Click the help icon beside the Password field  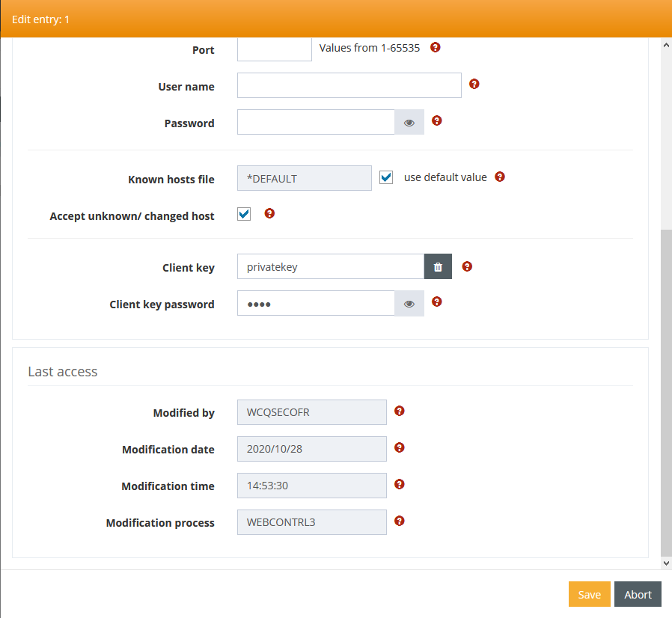(x=437, y=120)
